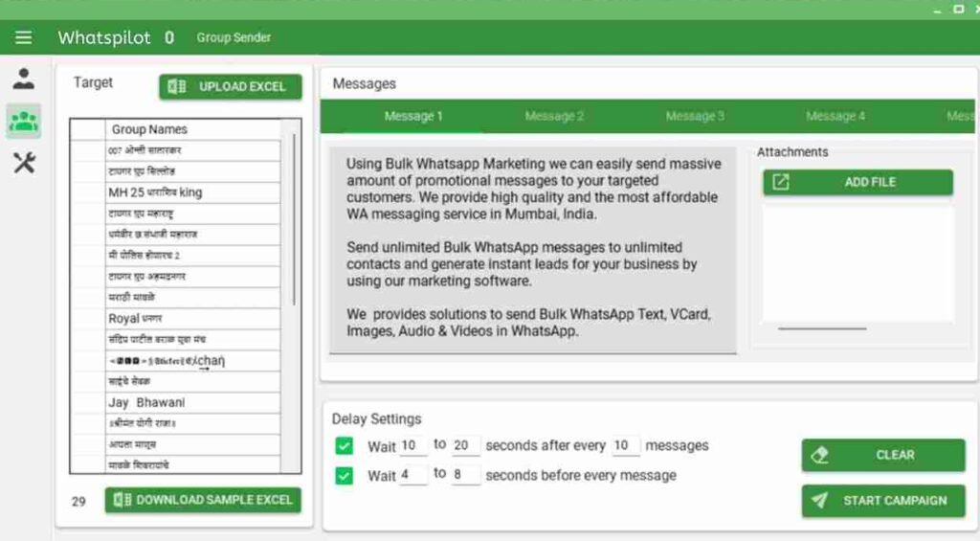Open the tools settings wrench icon
The width and height of the screenshot is (980, 541).
[24, 163]
